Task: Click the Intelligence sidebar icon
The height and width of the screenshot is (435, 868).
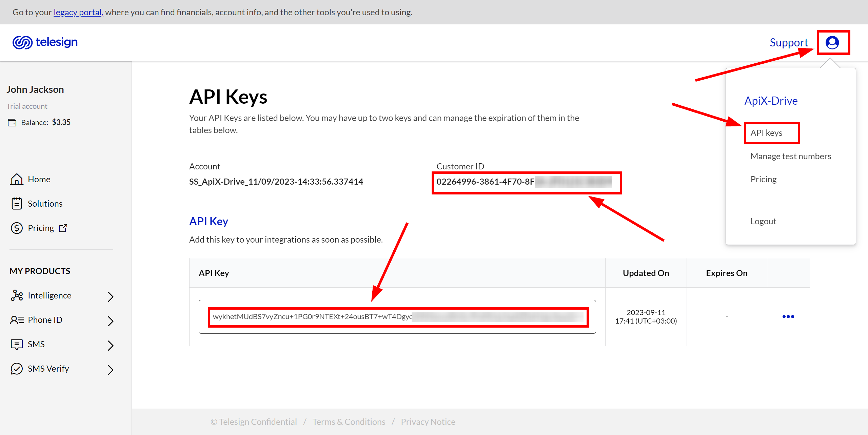Action: point(16,296)
